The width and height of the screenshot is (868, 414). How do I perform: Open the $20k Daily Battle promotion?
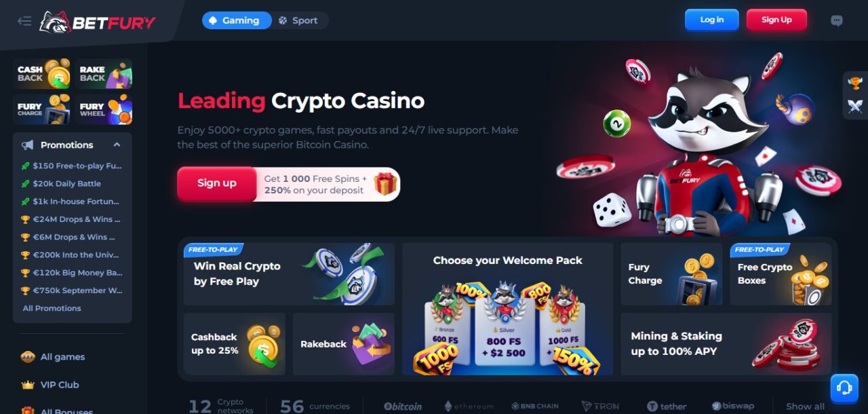point(66,183)
